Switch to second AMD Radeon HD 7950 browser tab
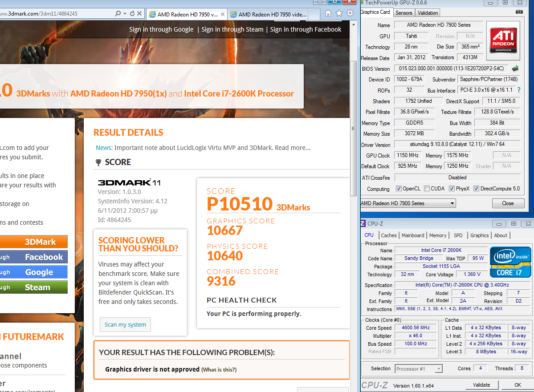 pyautogui.click(x=269, y=14)
